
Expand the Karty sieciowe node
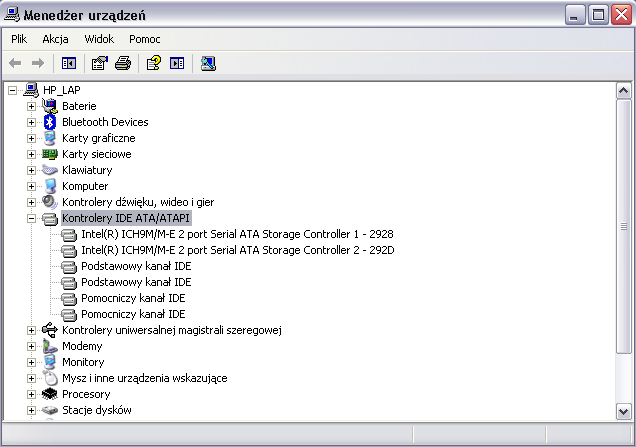31,154
